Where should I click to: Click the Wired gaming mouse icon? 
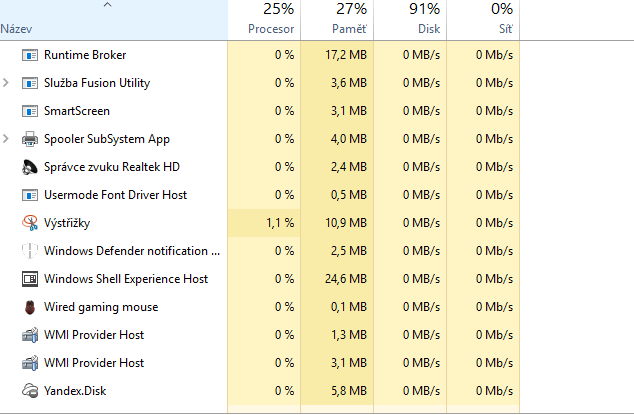click(29, 307)
